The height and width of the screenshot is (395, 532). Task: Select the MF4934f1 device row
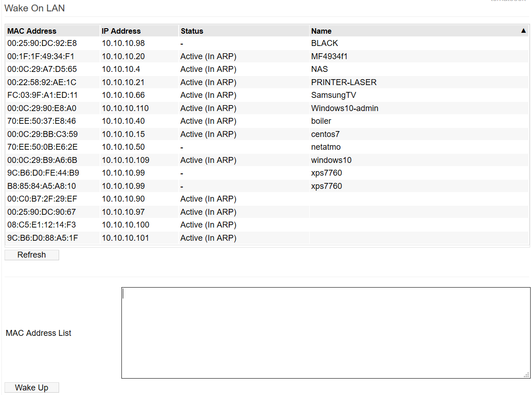267,56
